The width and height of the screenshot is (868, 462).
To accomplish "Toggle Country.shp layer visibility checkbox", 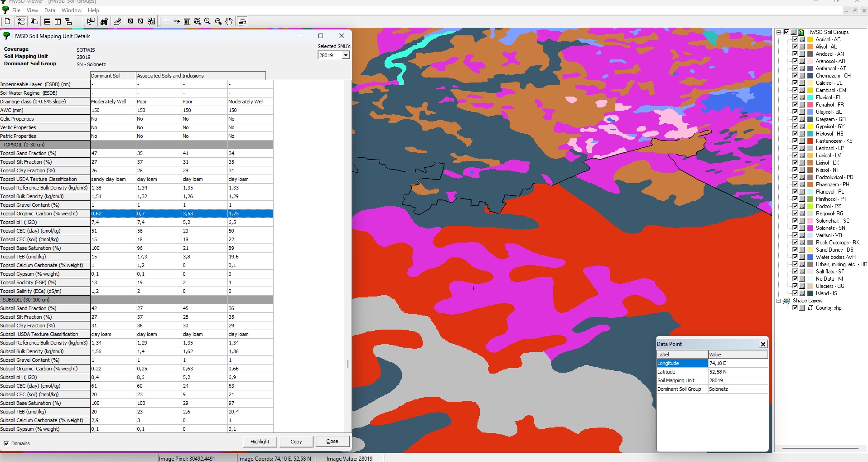I will click(x=795, y=308).
